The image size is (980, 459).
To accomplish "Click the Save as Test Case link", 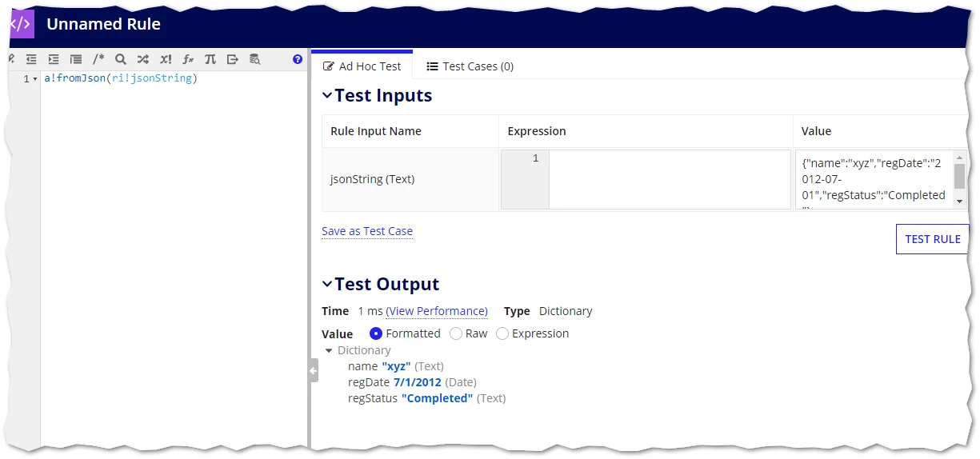I will [x=367, y=231].
